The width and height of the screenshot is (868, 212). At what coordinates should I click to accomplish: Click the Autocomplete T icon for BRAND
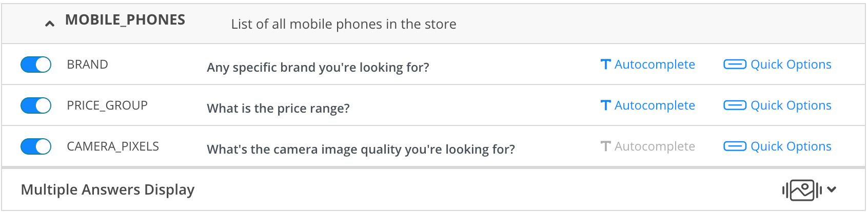pyautogui.click(x=606, y=65)
